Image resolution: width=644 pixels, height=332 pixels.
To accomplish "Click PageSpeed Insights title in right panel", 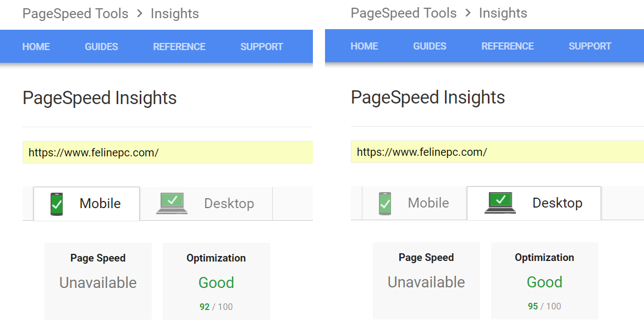I will pos(427,99).
